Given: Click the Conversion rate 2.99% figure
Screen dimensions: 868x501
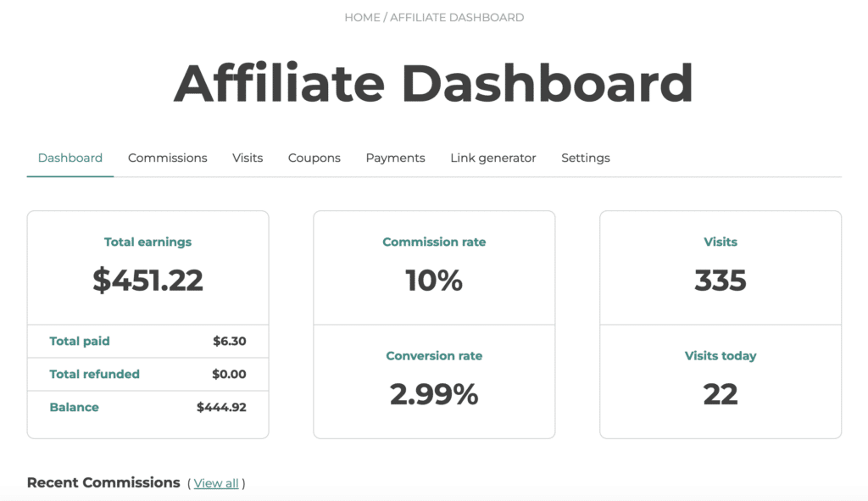Looking at the screenshot, I should (x=434, y=394).
